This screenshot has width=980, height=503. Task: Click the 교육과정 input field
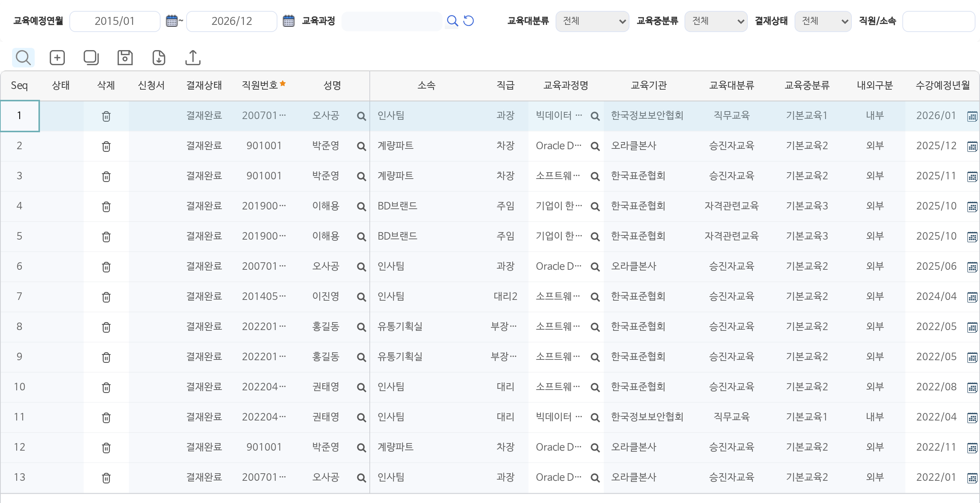pyautogui.click(x=392, y=21)
